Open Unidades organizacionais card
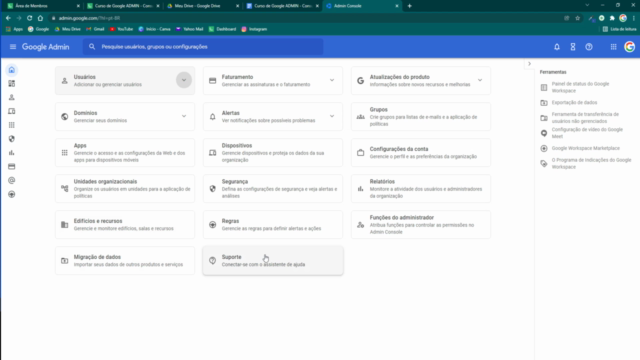This screenshot has height=360, width=640. [x=125, y=188]
